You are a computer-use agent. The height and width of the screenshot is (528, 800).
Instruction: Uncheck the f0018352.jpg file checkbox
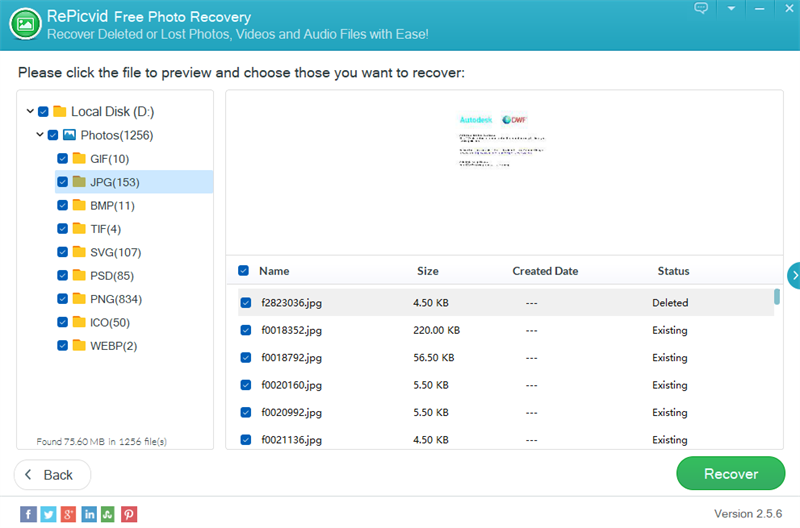tap(245, 330)
